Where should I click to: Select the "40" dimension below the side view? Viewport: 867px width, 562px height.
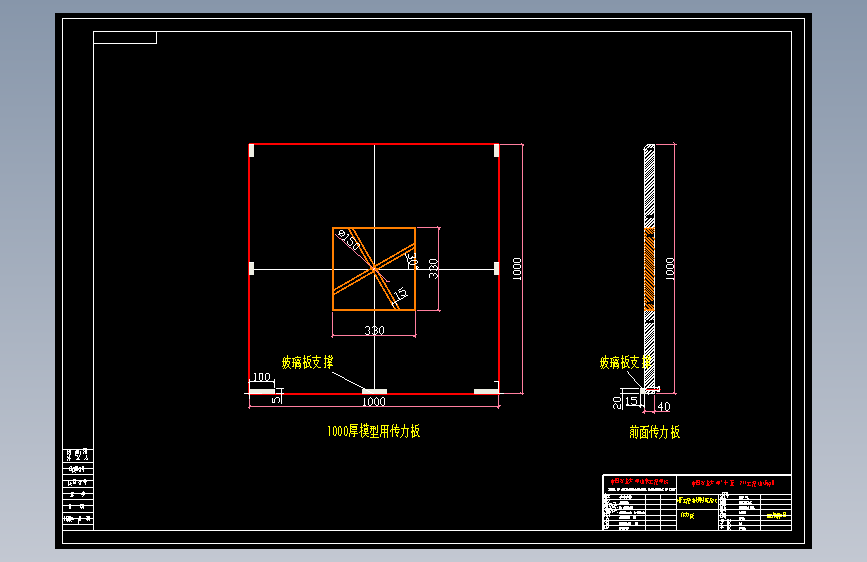coord(664,407)
